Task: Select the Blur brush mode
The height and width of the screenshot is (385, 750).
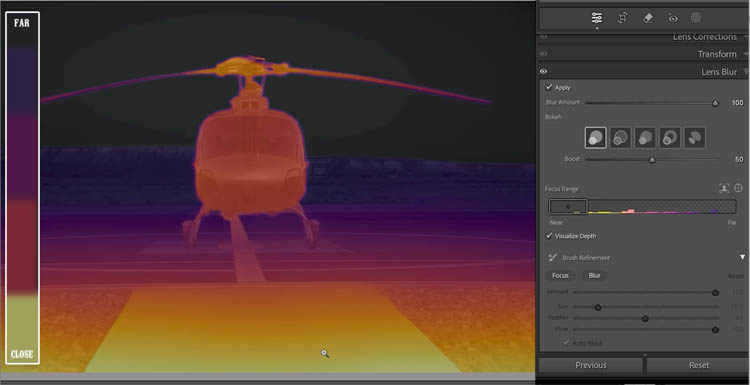Action: coord(595,275)
